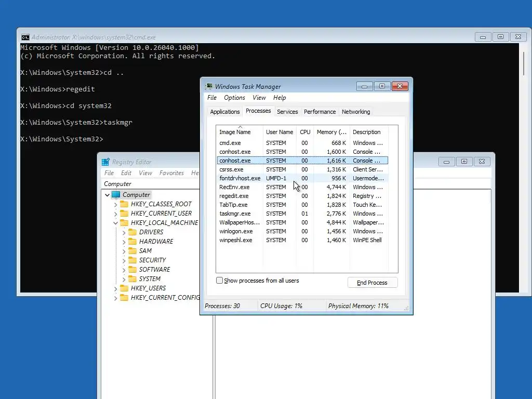
Task: Expand the SOFTWARE key node
Action: [124, 270]
